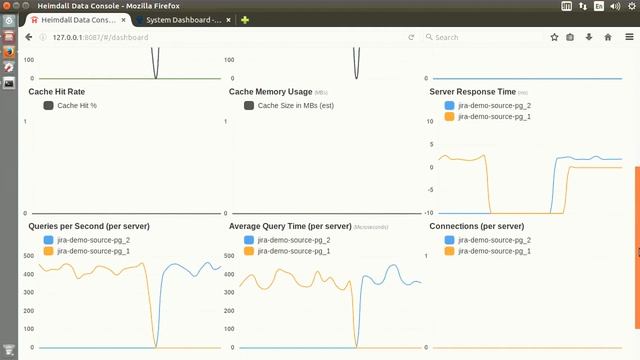Click the orange page scrollbar thumb
The image size is (640, 360).
637,247
